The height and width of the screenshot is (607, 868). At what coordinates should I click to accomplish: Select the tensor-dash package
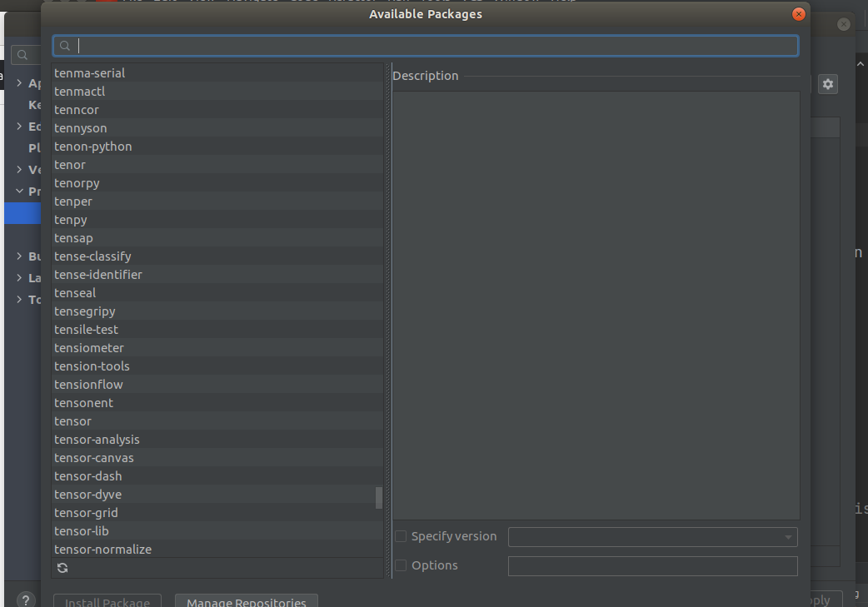[x=88, y=476]
